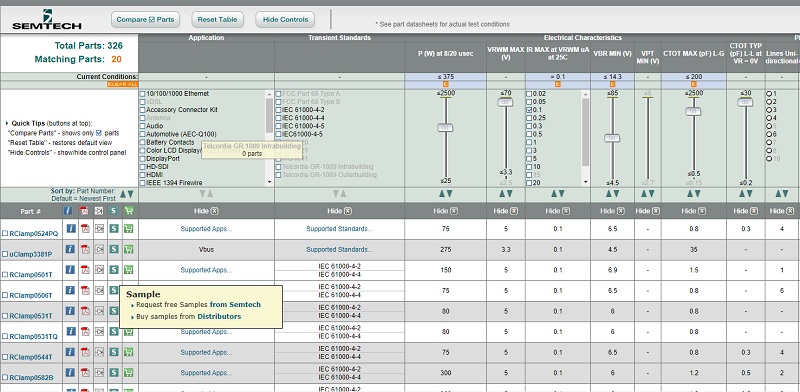Select 2 lines uni-directional radio
The height and width of the screenshot is (392, 800).
[x=769, y=102]
